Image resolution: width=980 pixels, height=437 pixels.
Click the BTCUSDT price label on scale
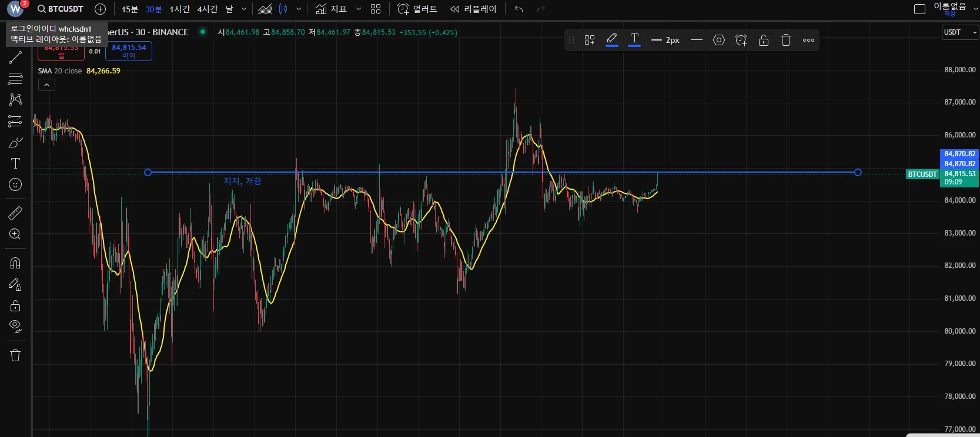tap(922, 174)
